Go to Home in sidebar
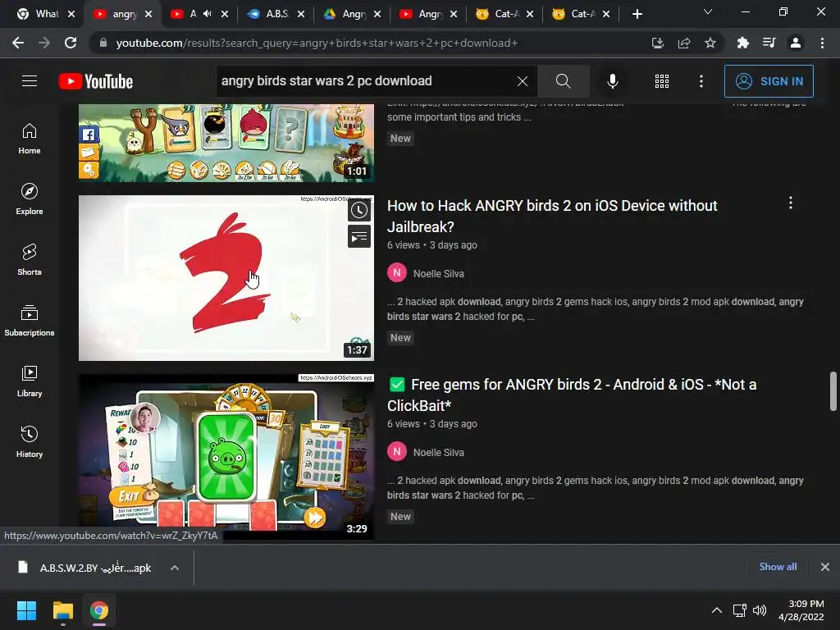This screenshot has width=840, height=630. tap(30, 139)
